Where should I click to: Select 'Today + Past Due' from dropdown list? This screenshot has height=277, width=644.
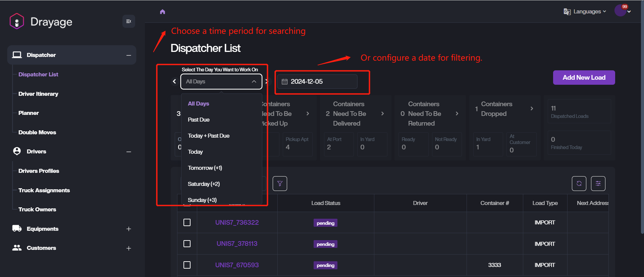click(x=209, y=136)
